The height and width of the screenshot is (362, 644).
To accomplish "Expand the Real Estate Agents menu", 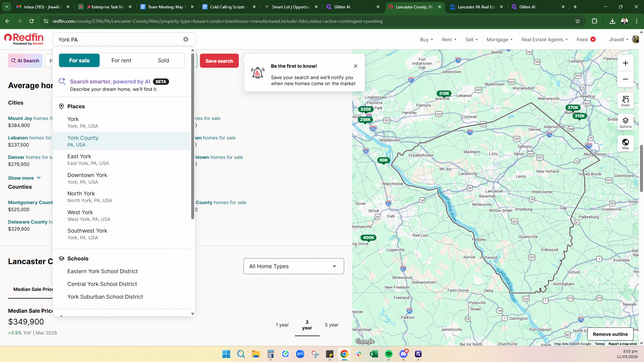I will point(545,40).
